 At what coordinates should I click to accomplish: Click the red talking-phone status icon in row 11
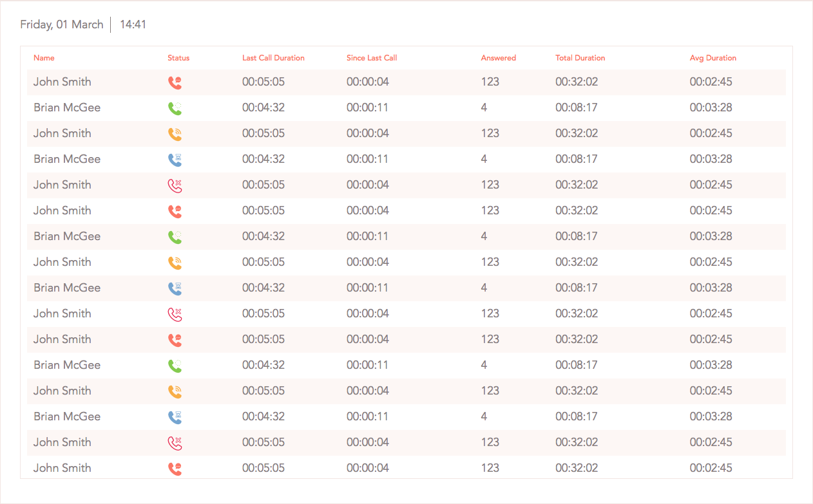point(175,340)
